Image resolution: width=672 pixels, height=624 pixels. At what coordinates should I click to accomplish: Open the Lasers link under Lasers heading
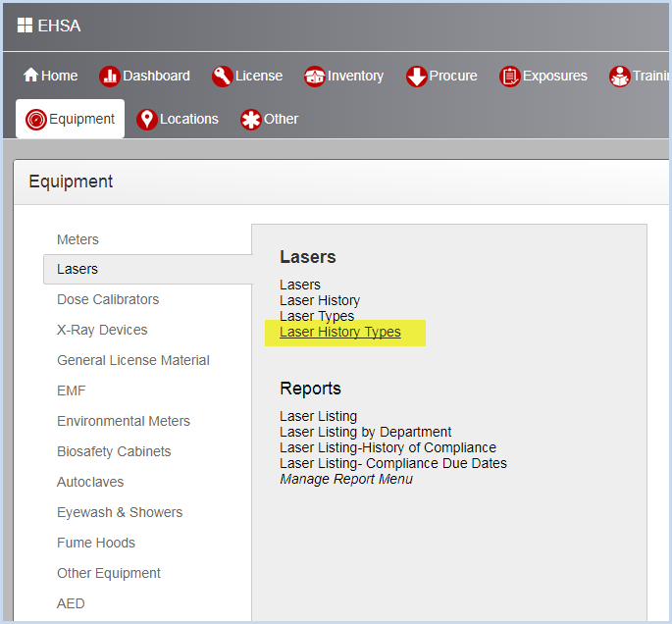point(300,285)
